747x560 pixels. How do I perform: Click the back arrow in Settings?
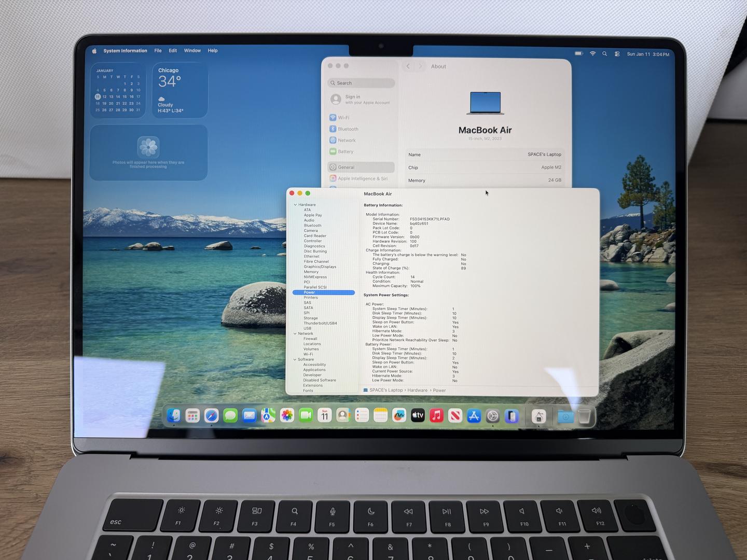pos(408,66)
